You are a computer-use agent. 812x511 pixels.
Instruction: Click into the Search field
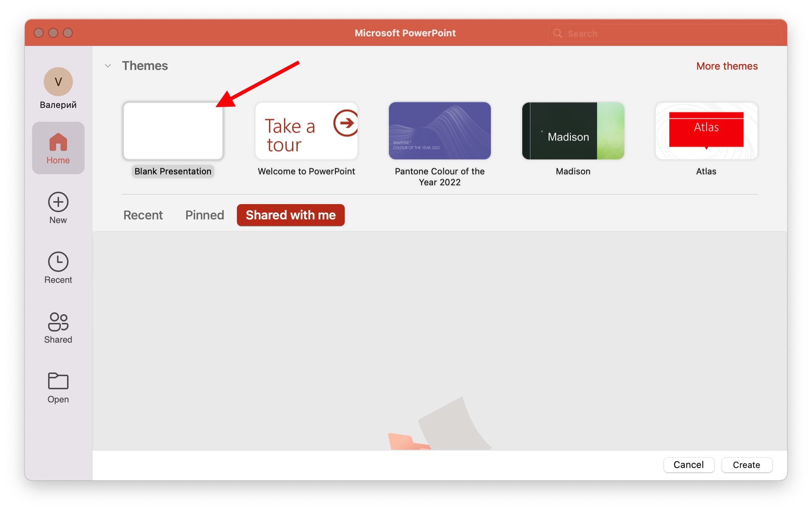coord(665,34)
